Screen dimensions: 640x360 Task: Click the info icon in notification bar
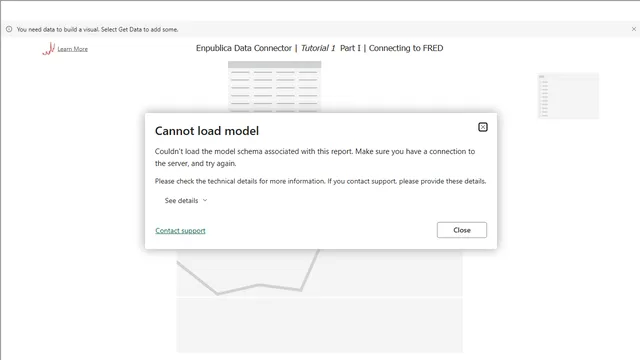[x=9, y=29]
